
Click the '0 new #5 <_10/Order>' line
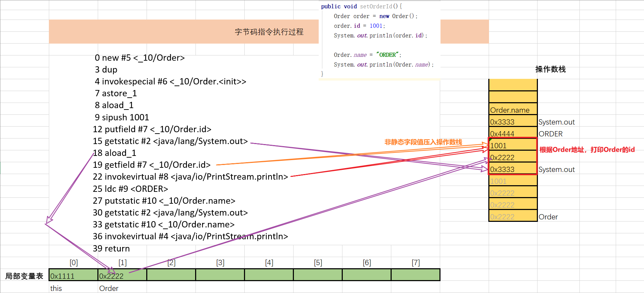pos(140,58)
